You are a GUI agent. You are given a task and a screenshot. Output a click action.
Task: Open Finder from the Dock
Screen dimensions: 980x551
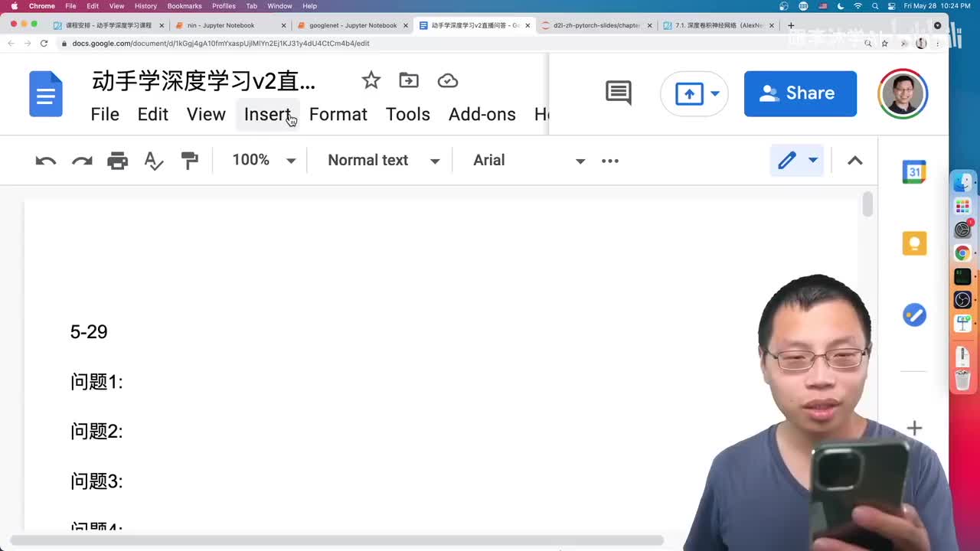coord(963,183)
